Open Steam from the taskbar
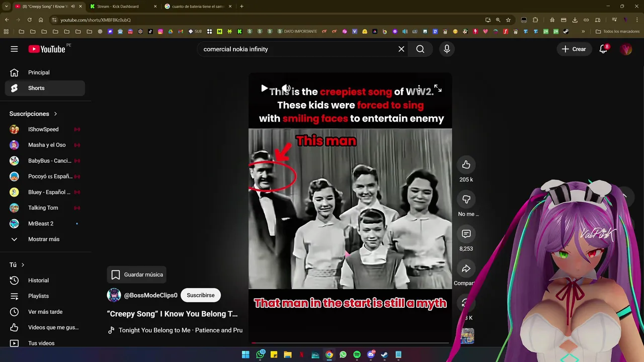This screenshot has height=362, width=644. pyautogui.click(x=384, y=354)
